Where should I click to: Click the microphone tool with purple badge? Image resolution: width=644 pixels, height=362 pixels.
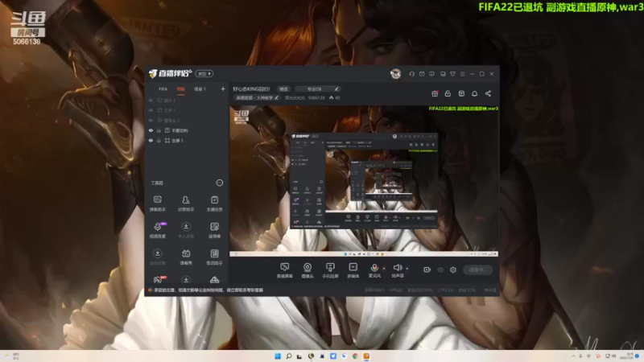pos(158,230)
